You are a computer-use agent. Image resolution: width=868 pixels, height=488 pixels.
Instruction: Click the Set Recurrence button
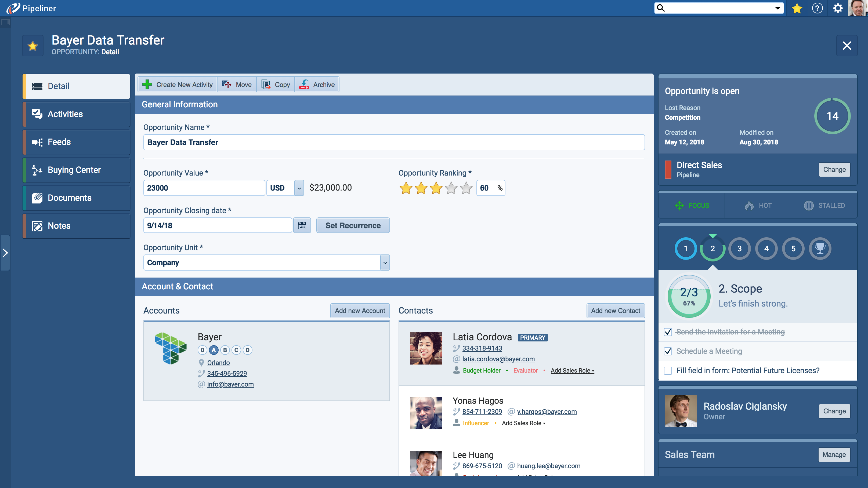(353, 225)
